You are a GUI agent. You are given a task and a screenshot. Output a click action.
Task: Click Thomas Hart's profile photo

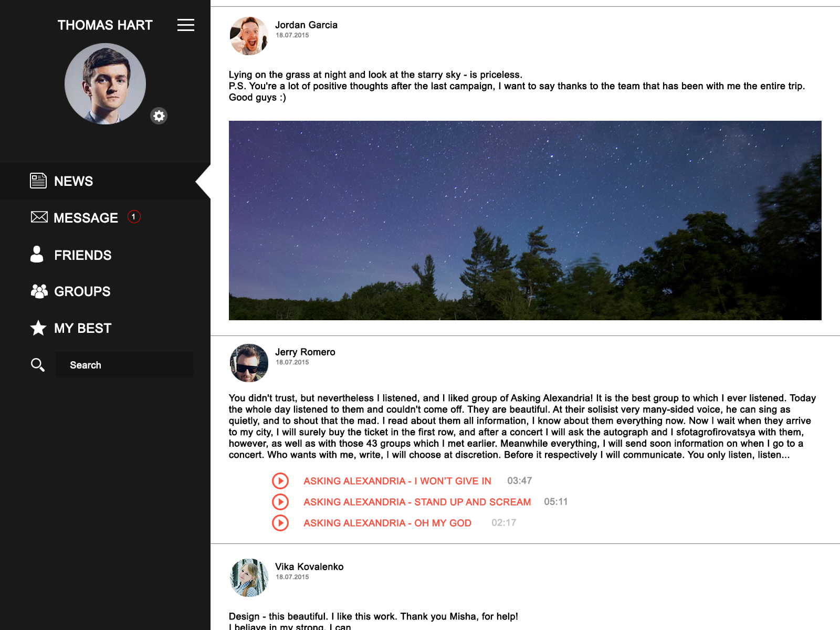pos(105,84)
